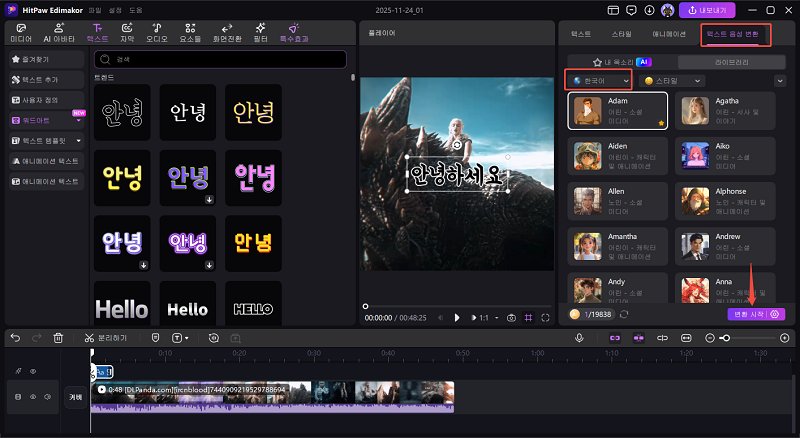
Task: Open the 스타일 voice style dropdown
Action: point(672,81)
